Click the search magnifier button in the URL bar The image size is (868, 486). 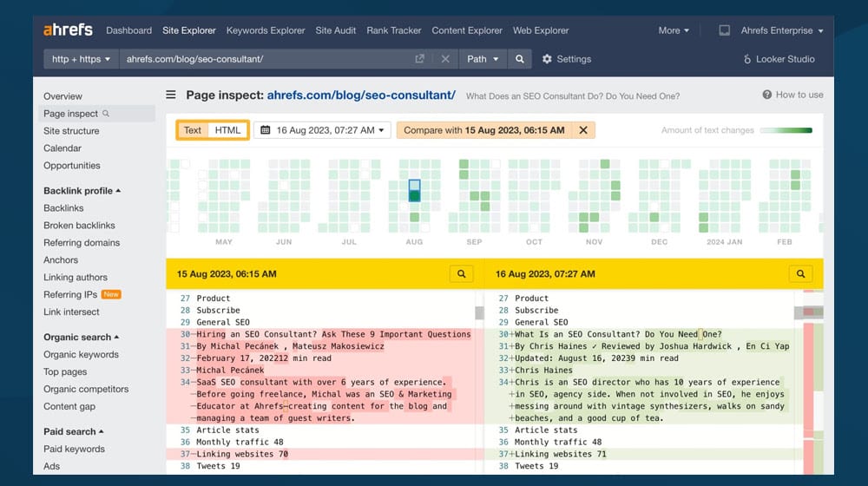[519, 59]
